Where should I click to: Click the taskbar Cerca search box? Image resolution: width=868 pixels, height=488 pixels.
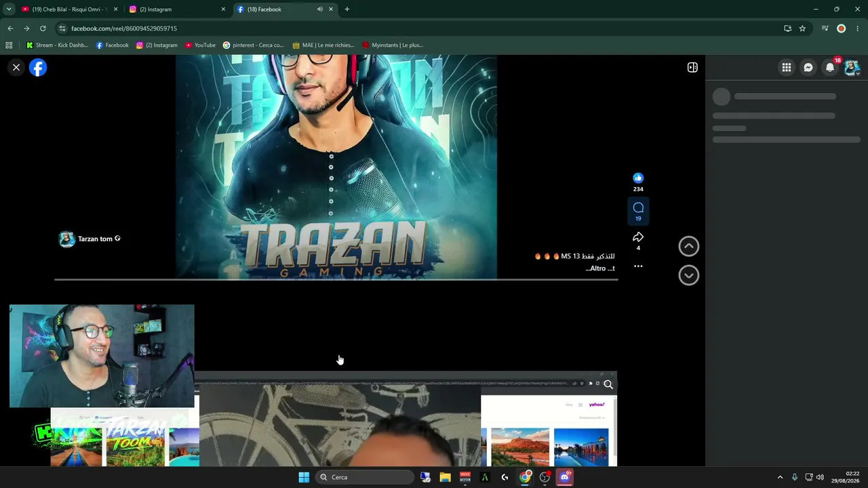365,477
